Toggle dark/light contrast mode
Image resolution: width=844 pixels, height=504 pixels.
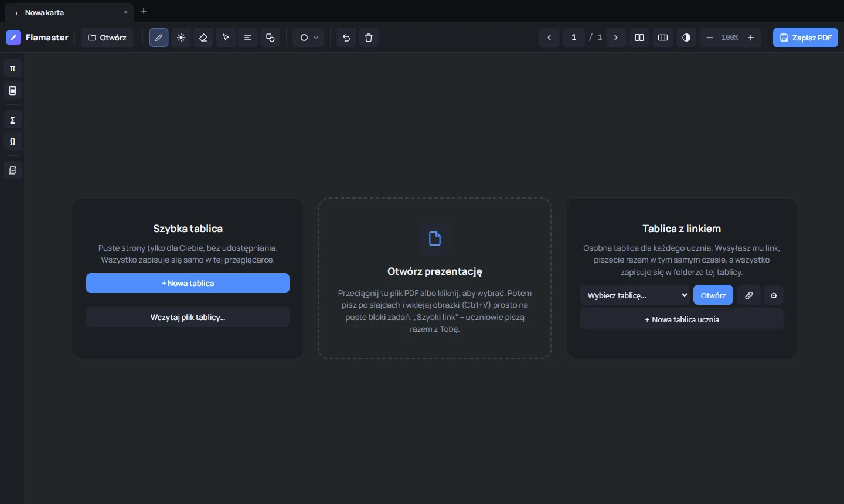pyautogui.click(x=686, y=38)
